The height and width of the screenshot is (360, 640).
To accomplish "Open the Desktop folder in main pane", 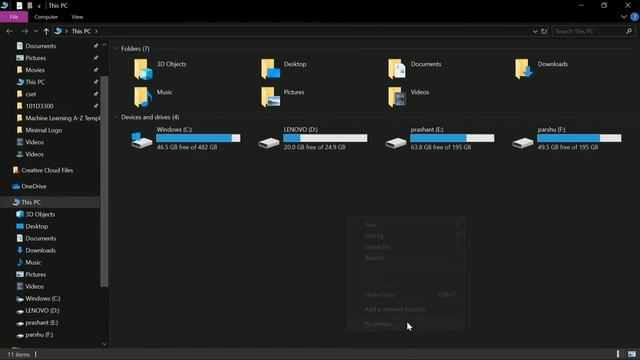I will (x=284, y=69).
